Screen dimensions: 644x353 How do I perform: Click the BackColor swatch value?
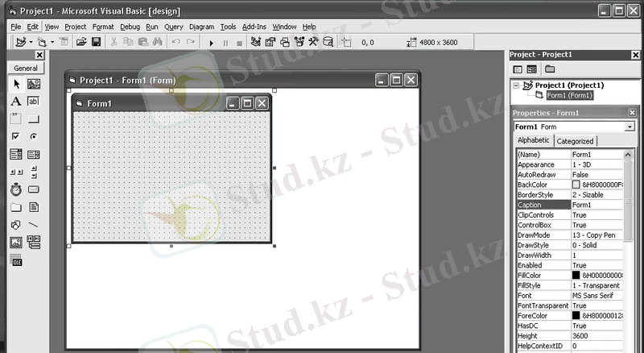pos(576,185)
